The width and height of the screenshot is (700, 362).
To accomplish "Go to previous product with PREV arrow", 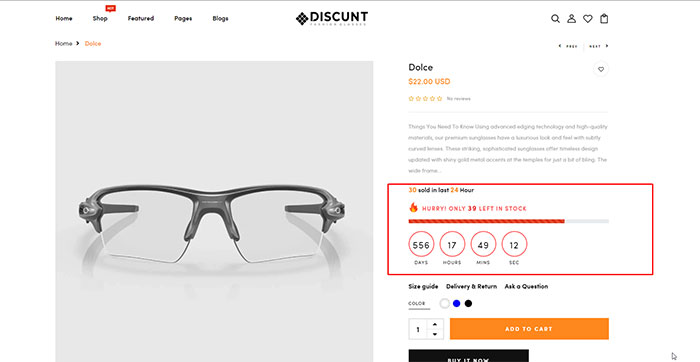I will pyautogui.click(x=568, y=46).
